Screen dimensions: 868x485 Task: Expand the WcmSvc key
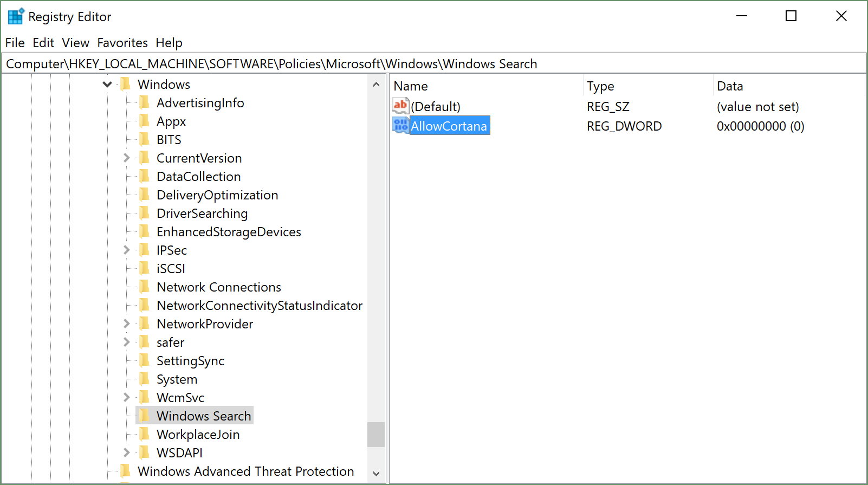point(126,397)
